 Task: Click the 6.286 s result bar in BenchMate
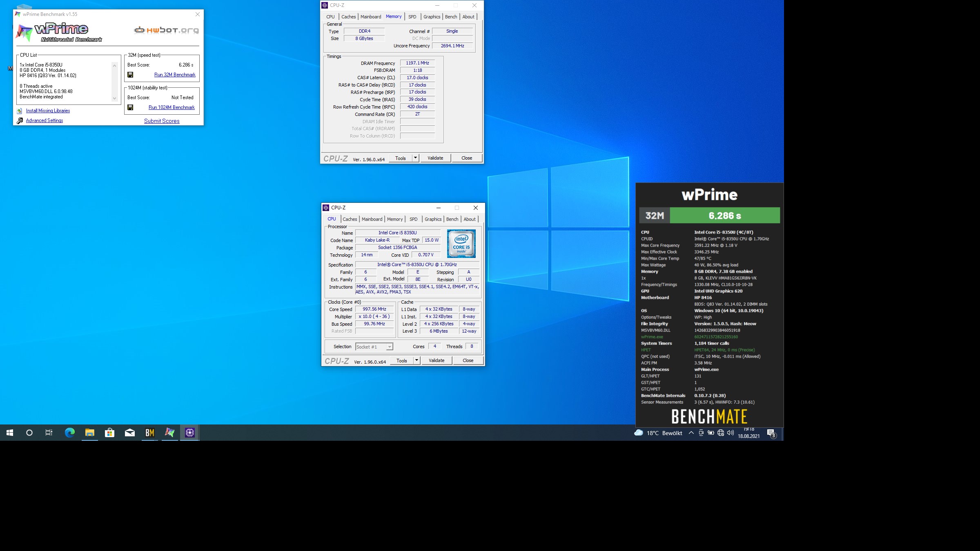pos(725,216)
